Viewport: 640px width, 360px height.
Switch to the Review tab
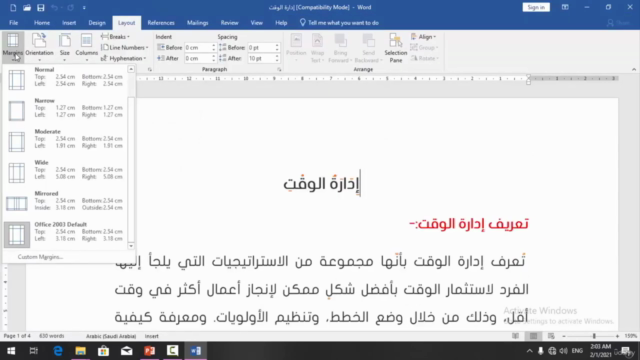[229, 23]
